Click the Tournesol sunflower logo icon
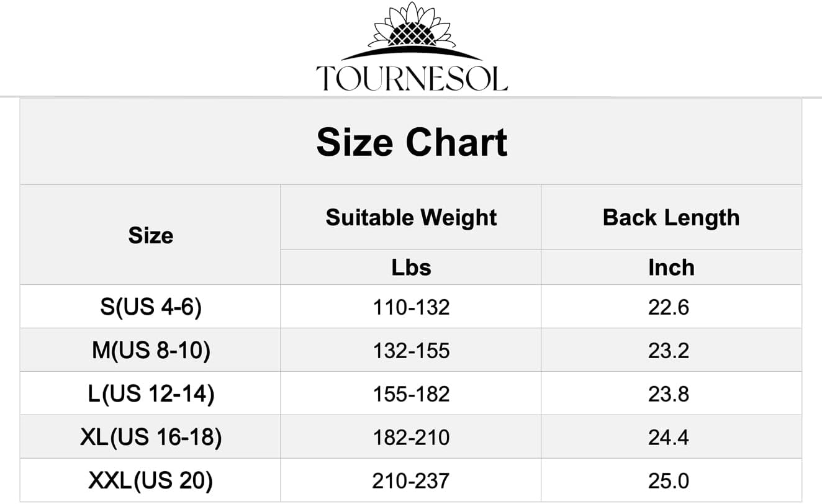This screenshot has height=504, width=822. 412,31
